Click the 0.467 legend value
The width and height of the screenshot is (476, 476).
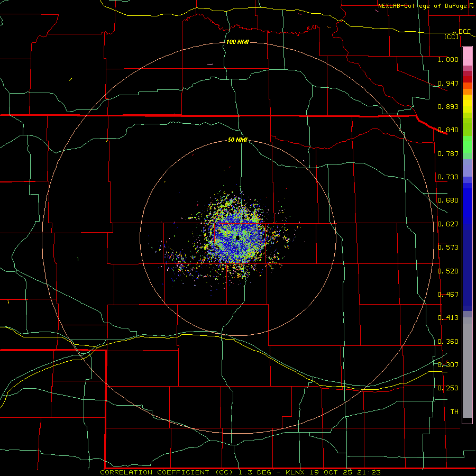pyautogui.click(x=448, y=295)
